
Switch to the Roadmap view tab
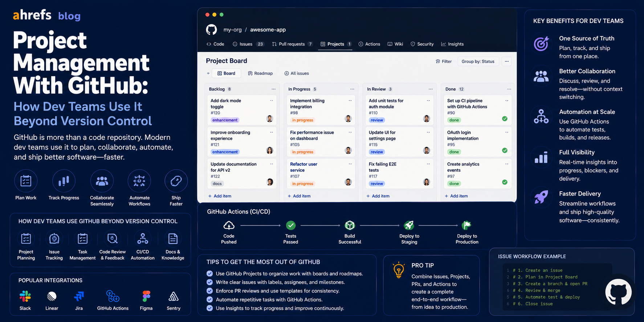(x=260, y=73)
